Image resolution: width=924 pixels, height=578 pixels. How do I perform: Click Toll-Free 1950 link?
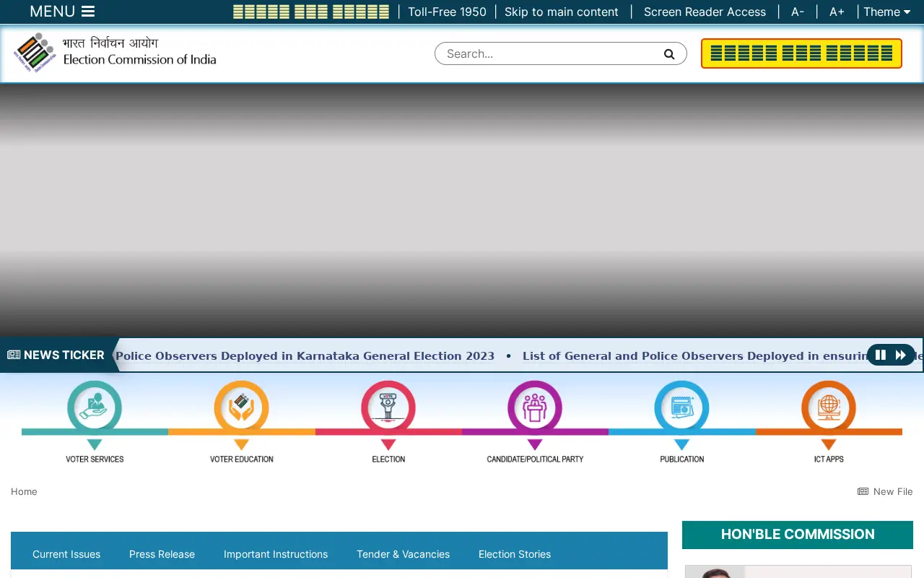tap(447, 12)
